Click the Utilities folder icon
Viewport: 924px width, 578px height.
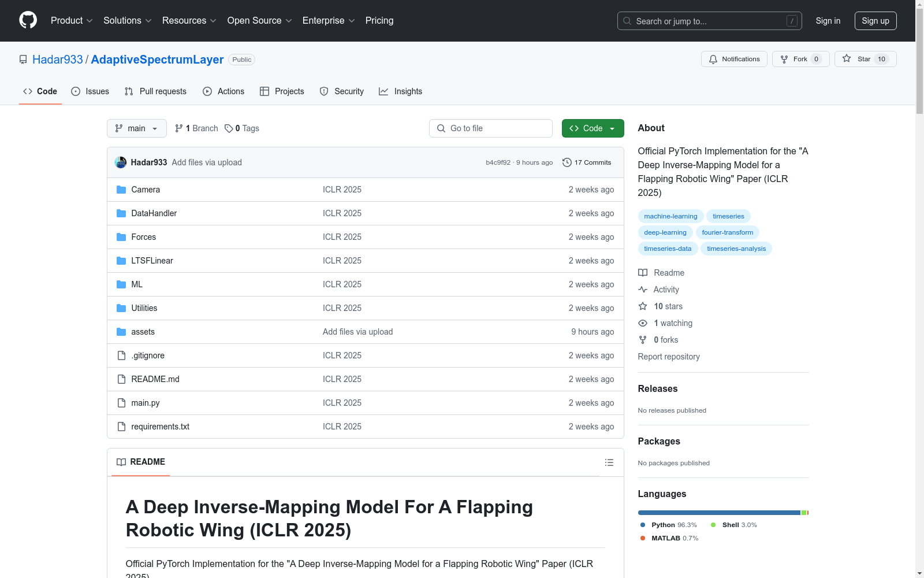(x=121, y=308)
